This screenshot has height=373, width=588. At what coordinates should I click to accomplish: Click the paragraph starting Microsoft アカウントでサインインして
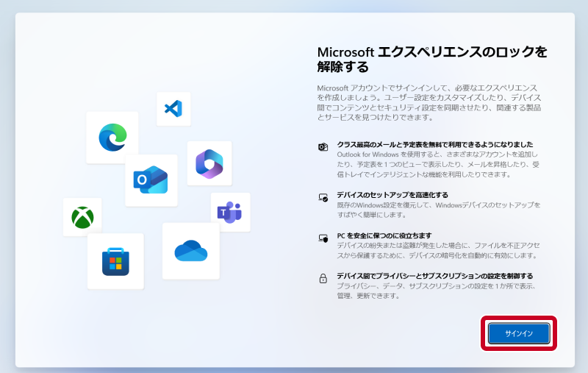click(x=429, y=102)
